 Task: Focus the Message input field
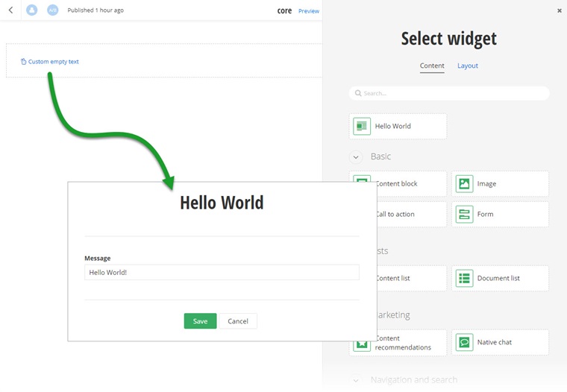tap(222, 273)
